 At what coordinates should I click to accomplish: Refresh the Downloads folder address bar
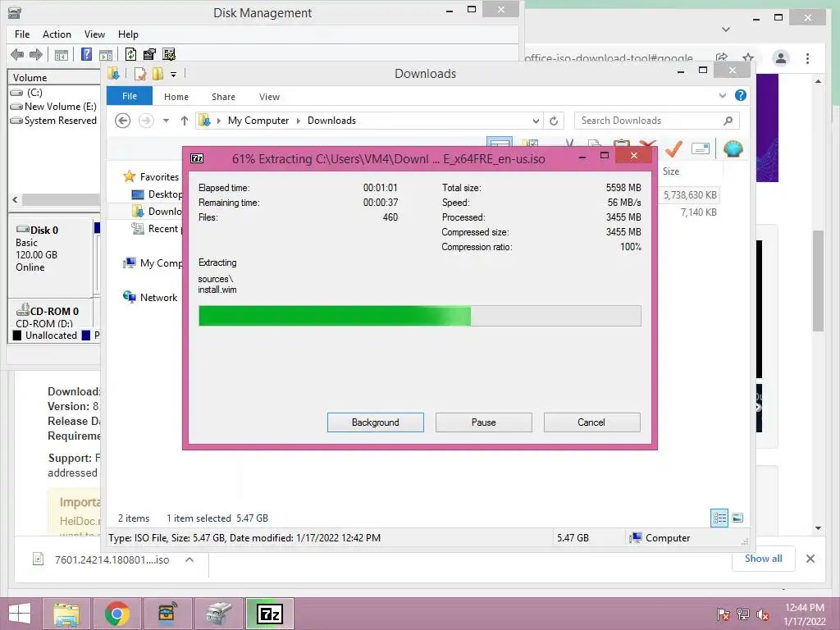[554, 121]
